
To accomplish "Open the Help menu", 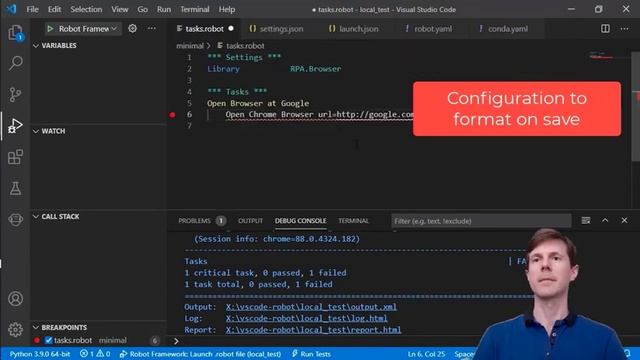I will coord(227,9).
